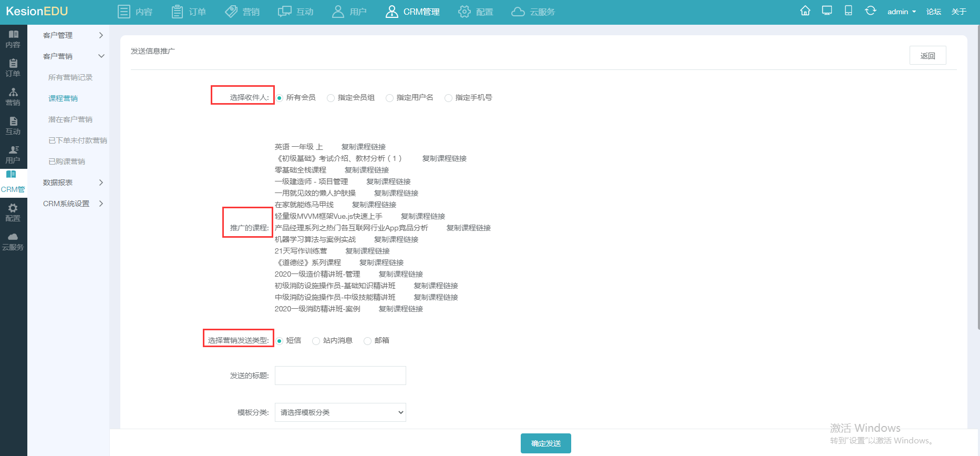
Task: Open the 订单 top navigation menu
Action: (x=189, y=12)
